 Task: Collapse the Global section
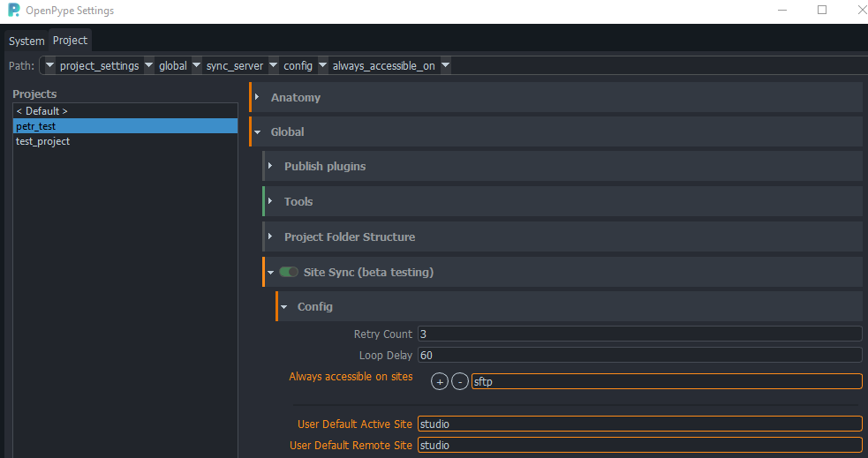258,131
